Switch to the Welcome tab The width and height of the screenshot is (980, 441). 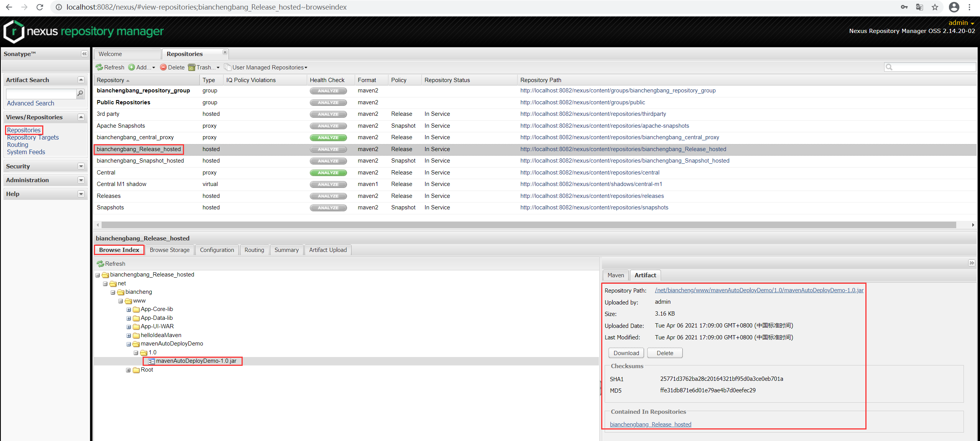tap(127, 54)
